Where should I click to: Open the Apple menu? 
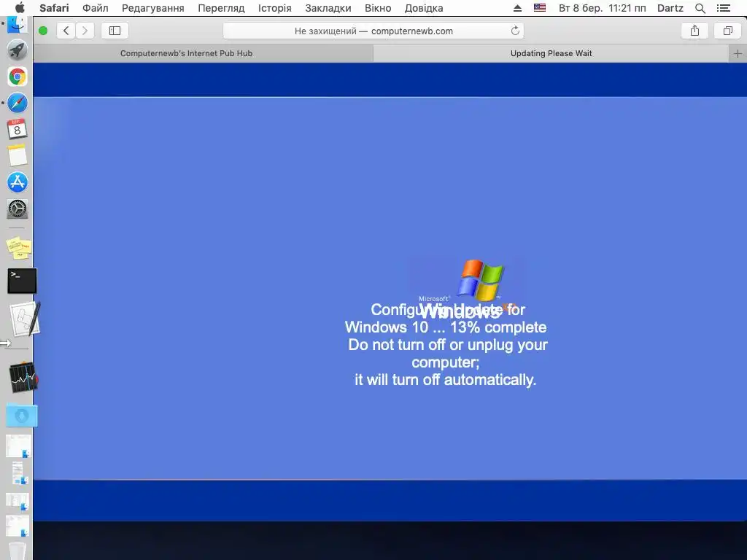pos(20,8)
